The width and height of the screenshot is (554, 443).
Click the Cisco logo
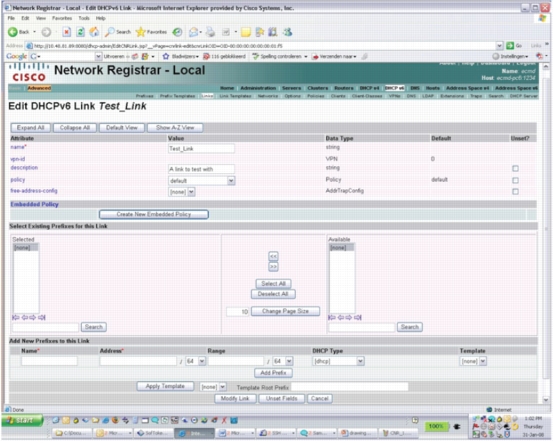(29, 72)
